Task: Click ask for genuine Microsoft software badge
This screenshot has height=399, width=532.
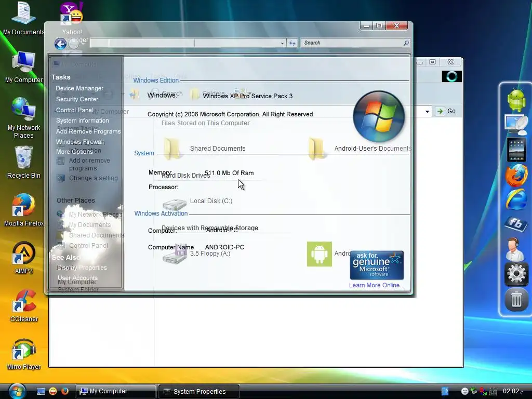Action: 377,265
